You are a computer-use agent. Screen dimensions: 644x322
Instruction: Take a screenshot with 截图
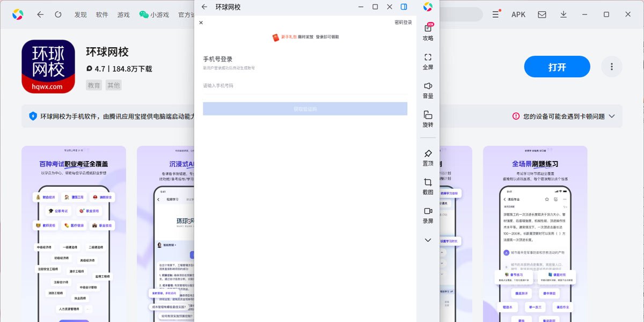pyautogui.click(x=428, y=186)
